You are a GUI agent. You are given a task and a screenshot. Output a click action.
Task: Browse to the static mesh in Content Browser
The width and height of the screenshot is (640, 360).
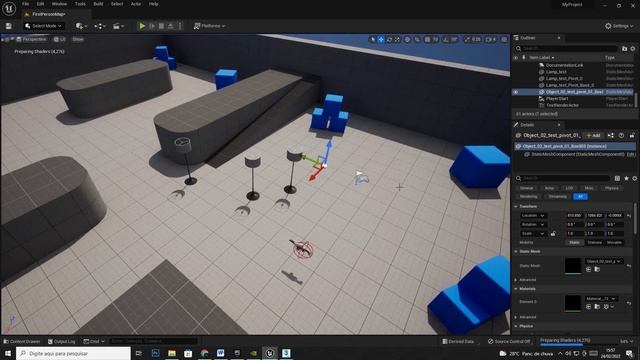point(597,269)
